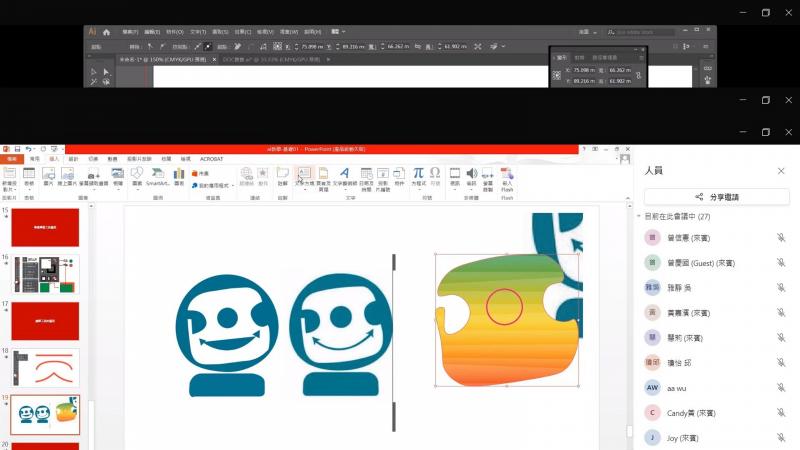
Task: Open Table dropdown in Insert ribbon
Action: point(29,187)
